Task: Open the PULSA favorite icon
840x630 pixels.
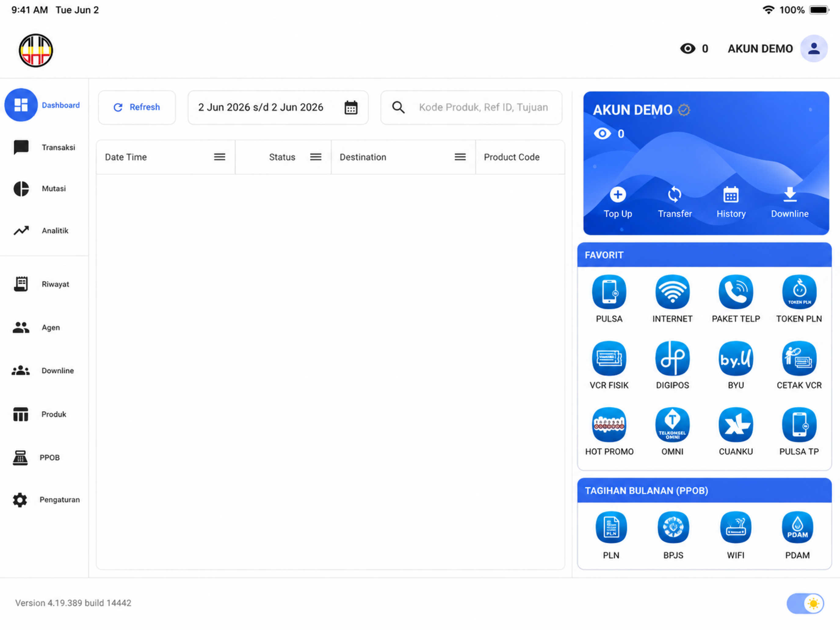Action: click(x=609, y=291)
